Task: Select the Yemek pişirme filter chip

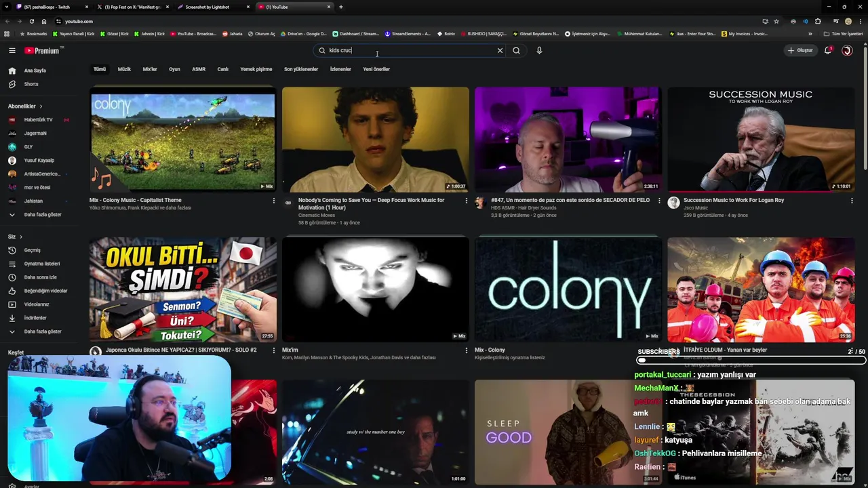Action: tap(256, 69)
